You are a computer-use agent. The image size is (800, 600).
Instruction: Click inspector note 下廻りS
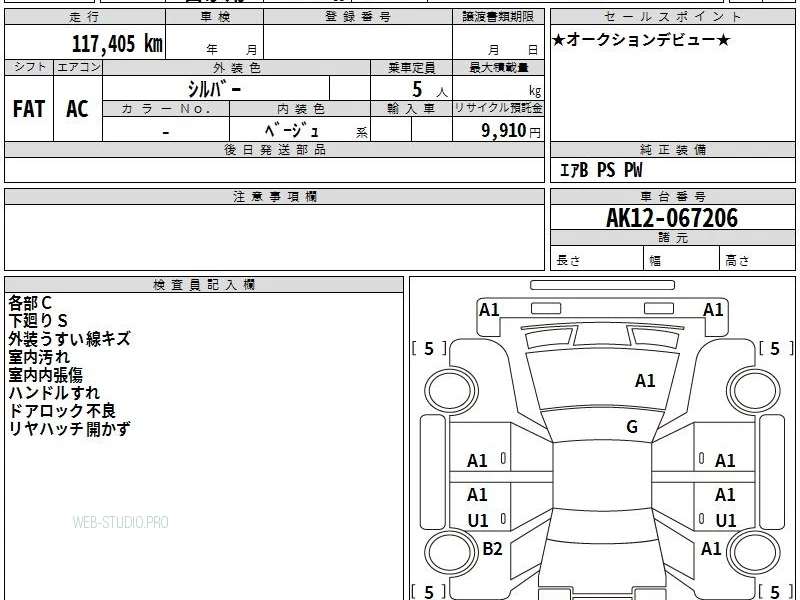click(x=38, y=321)
